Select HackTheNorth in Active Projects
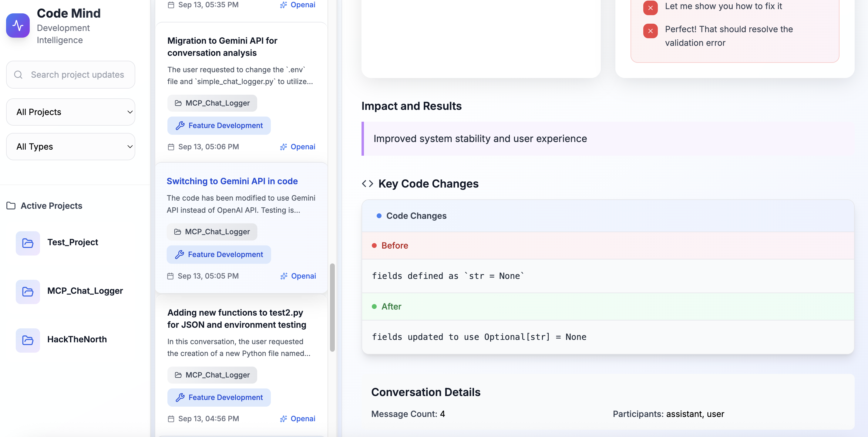 point(77,339)
